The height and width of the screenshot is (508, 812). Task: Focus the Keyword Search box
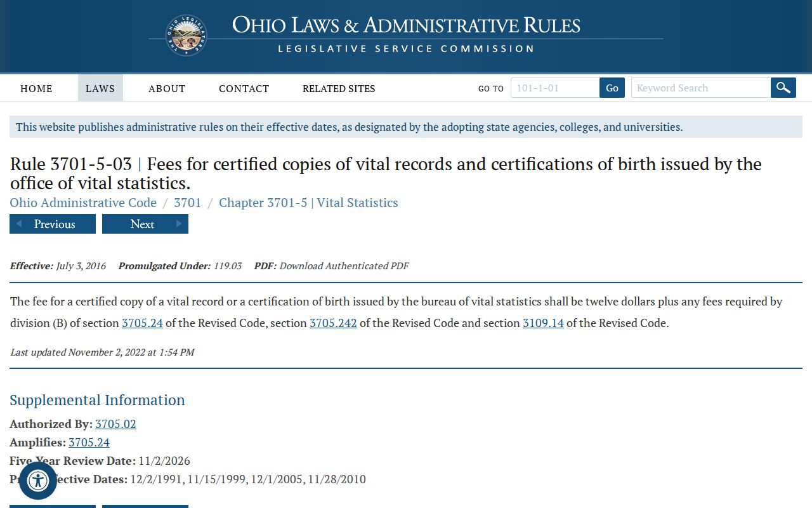click(x=701, y=88)
